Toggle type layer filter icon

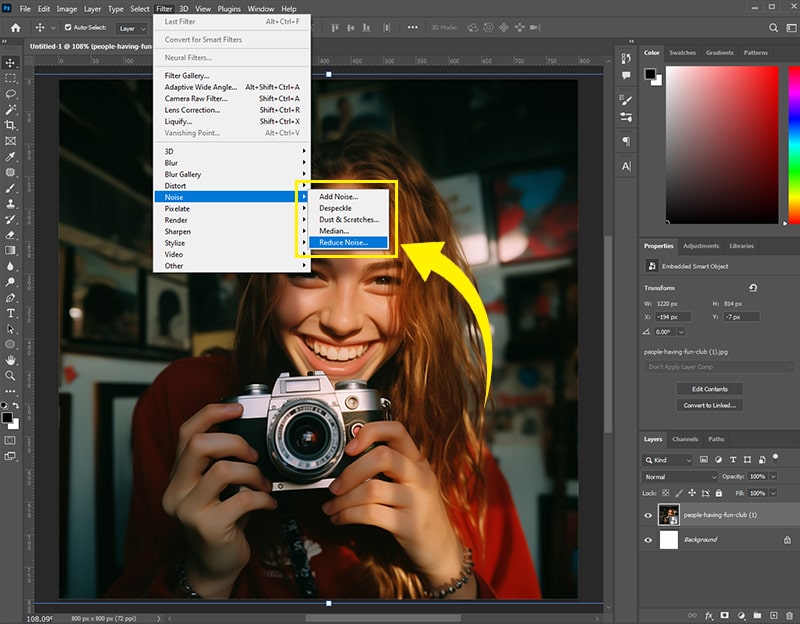coord(733,460)
